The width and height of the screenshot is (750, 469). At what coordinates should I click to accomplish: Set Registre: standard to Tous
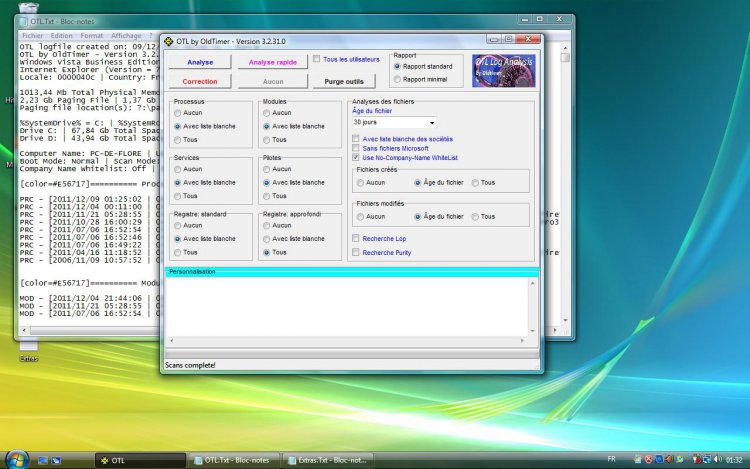click(x=177, y=252)
